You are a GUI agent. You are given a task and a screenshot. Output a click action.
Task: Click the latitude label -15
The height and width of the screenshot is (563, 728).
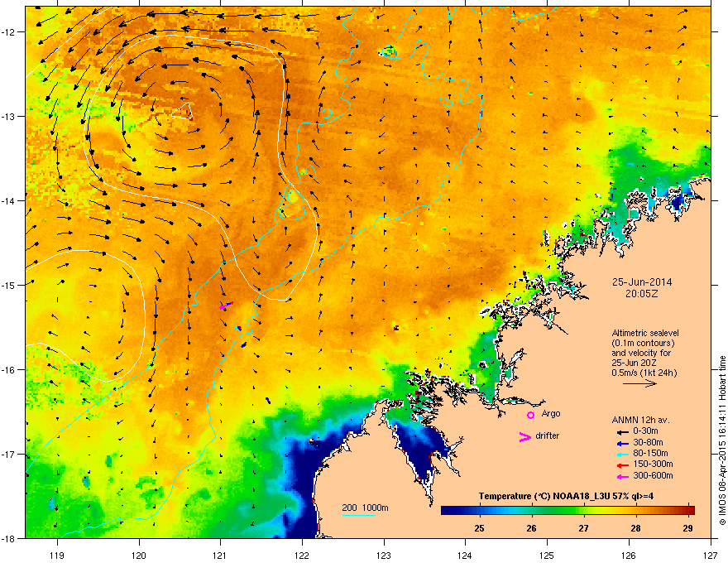point(8,285)
